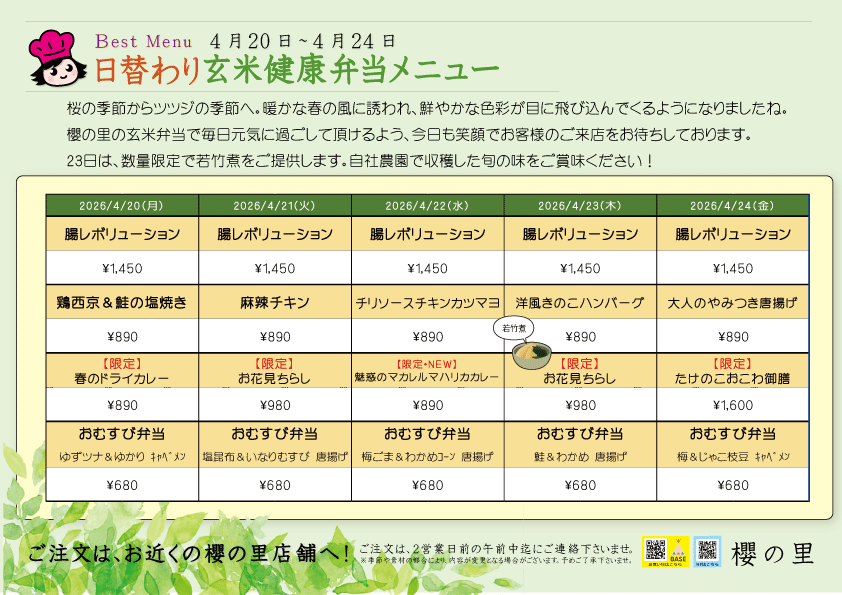
Task: Click the 若竹煮 soup bowl illustration
Action: tap(532, 356)
